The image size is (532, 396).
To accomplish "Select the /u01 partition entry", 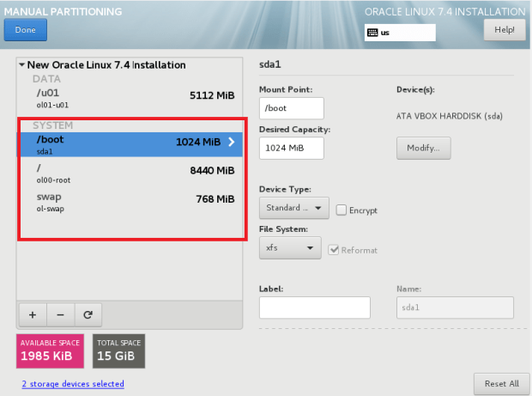I will (x=129, y=97).
